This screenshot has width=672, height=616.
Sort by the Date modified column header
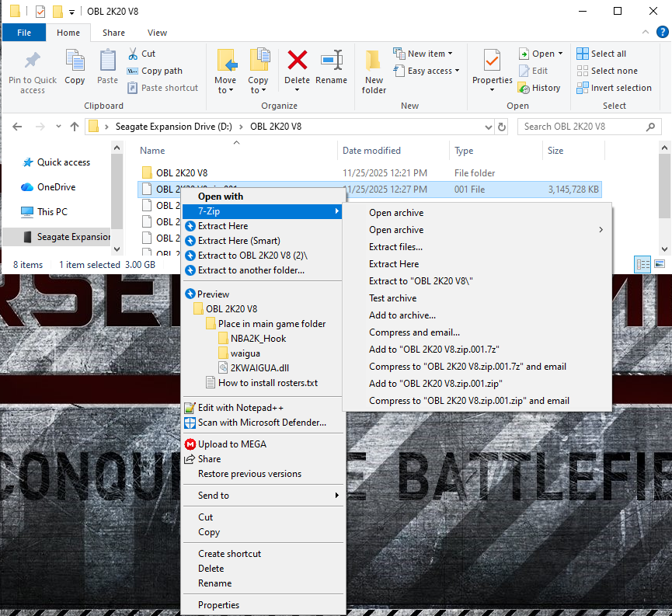[371, 151]
